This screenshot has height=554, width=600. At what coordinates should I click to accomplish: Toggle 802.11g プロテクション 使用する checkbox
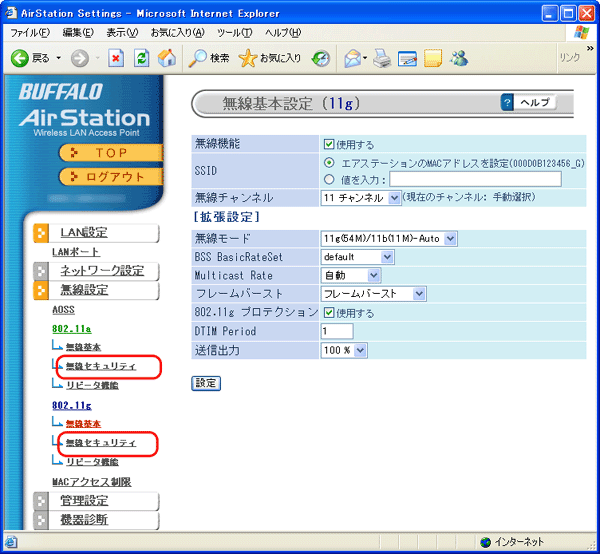(329, 313)
